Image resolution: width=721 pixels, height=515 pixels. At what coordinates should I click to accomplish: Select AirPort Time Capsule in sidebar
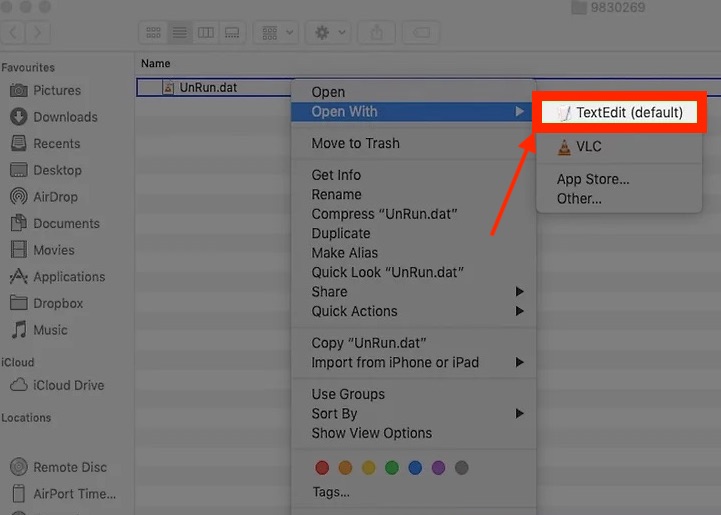tap(63, 494)
